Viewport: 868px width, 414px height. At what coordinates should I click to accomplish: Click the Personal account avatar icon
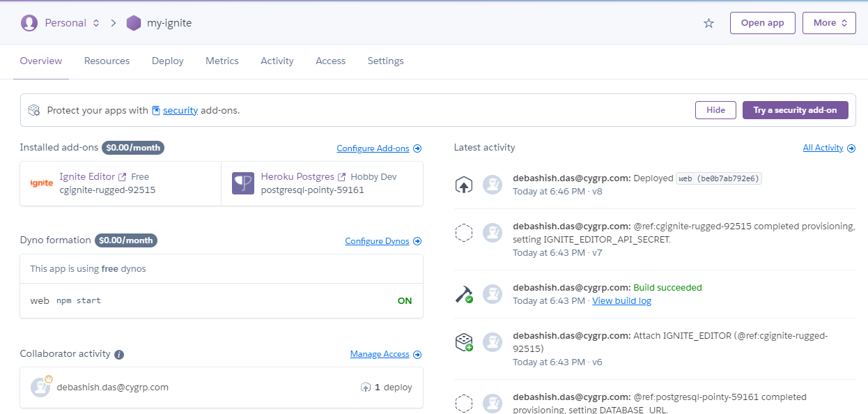click(29, 23)
